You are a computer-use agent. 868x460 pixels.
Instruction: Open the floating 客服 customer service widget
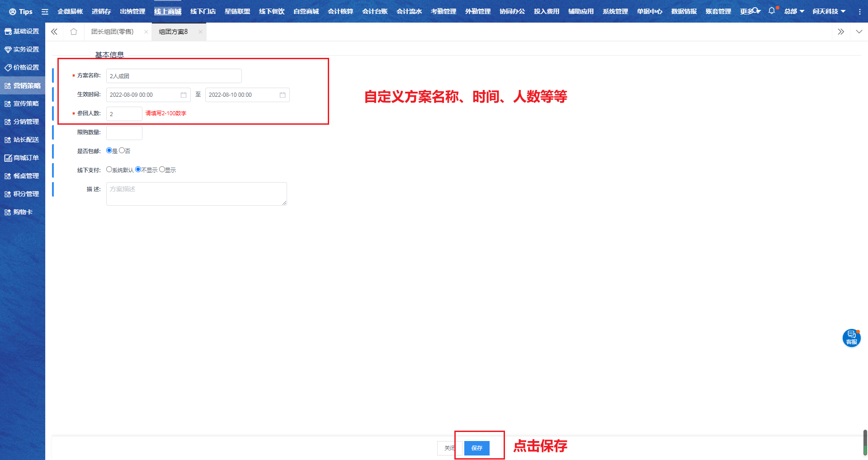[852, 338]
